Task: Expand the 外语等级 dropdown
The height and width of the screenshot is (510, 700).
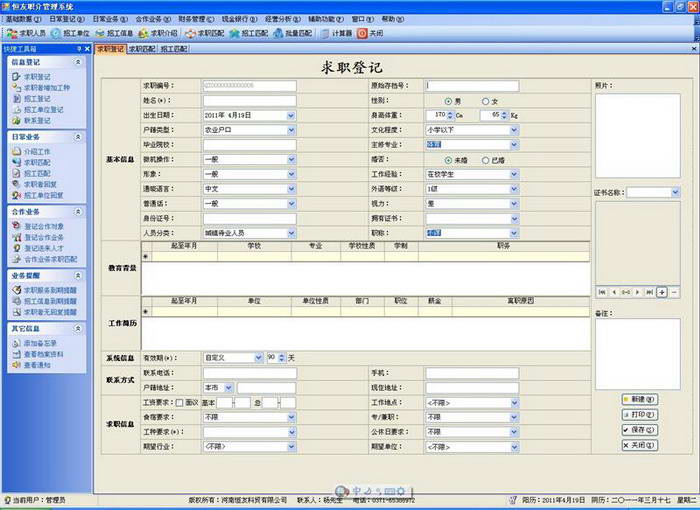Action: point(514,189)
